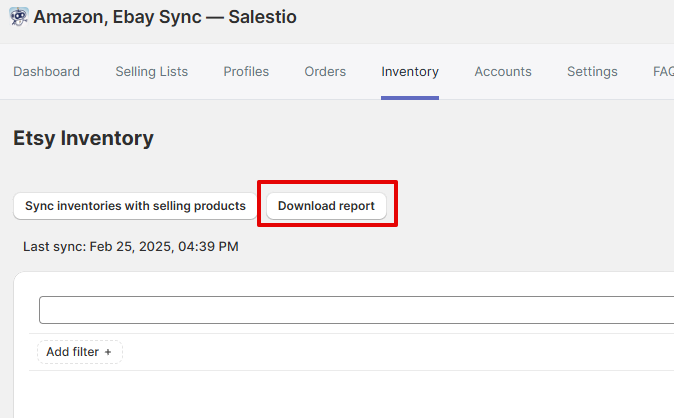Switch to the Selling Lists tab
Viewport: 674px width, 418px height.
(151, 71)
